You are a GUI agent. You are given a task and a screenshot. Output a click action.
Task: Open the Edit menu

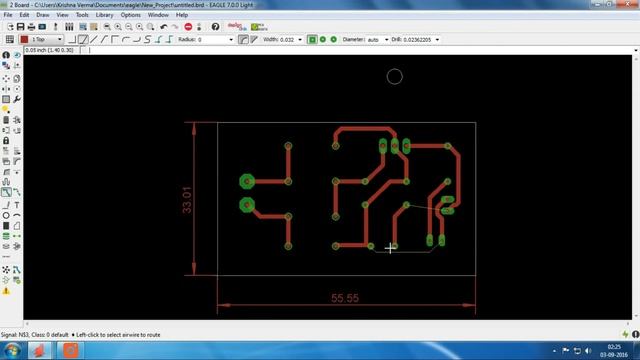(x=24, y=15)
